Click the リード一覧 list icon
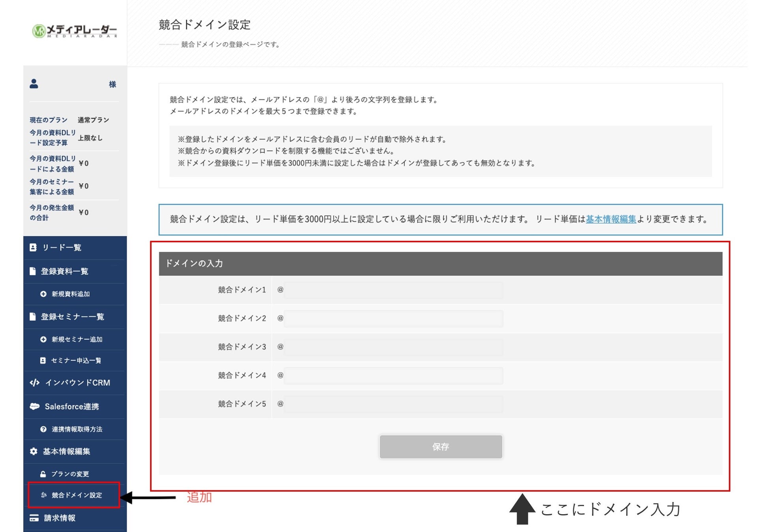770x532 pixels. click(33, 247)
